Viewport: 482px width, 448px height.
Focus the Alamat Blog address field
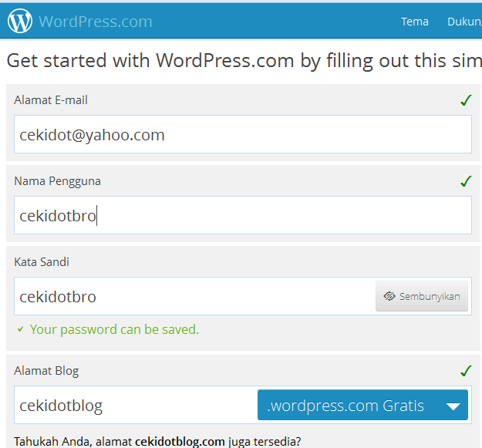(136, 405)
